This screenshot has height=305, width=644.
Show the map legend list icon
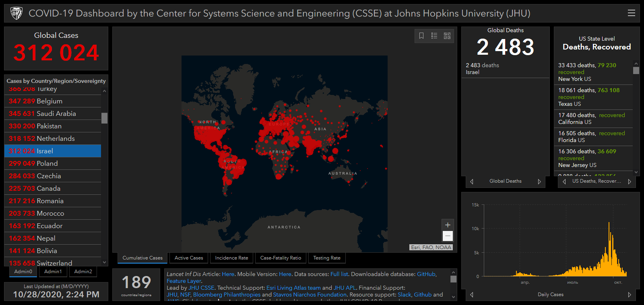tap(434, 36)
